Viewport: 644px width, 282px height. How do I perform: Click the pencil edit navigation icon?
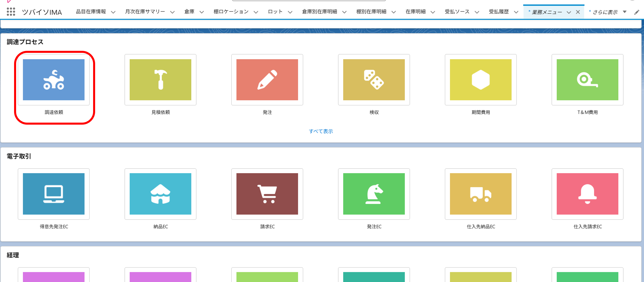[637, 12]
